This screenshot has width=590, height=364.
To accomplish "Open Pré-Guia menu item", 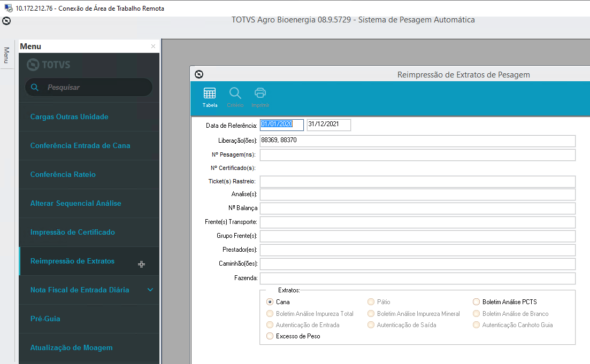I will [89, 319].
